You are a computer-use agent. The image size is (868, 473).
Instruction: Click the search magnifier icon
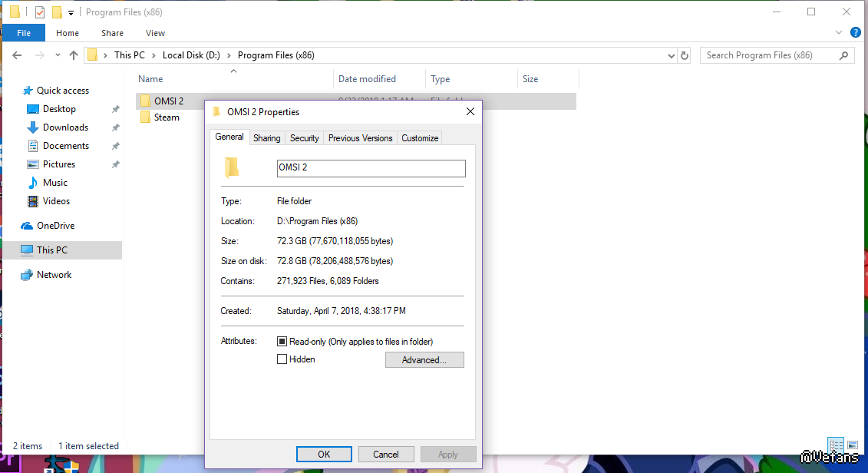tap(843, 55)
